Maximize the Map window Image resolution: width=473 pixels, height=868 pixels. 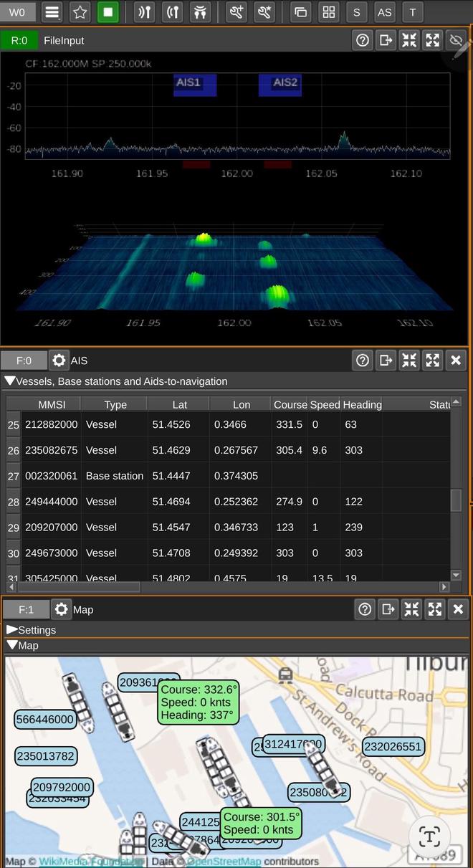tap(435, 610)
